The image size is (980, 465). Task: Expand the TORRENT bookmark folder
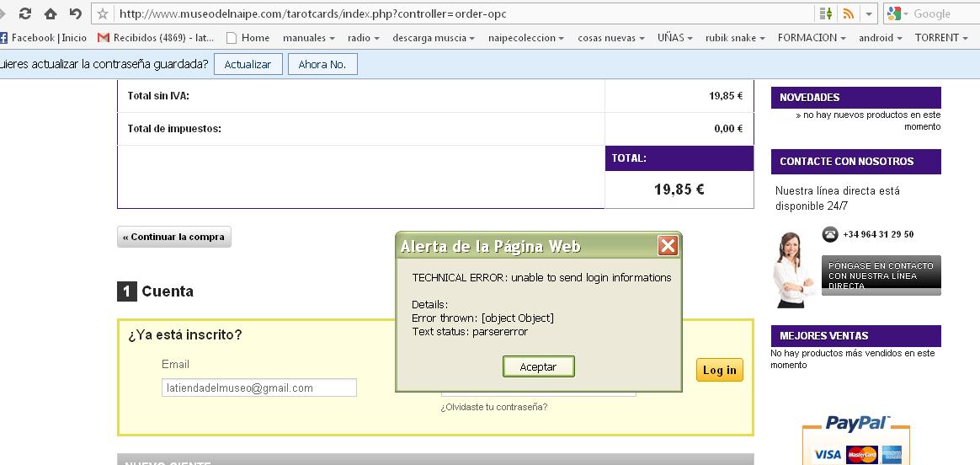942,38
